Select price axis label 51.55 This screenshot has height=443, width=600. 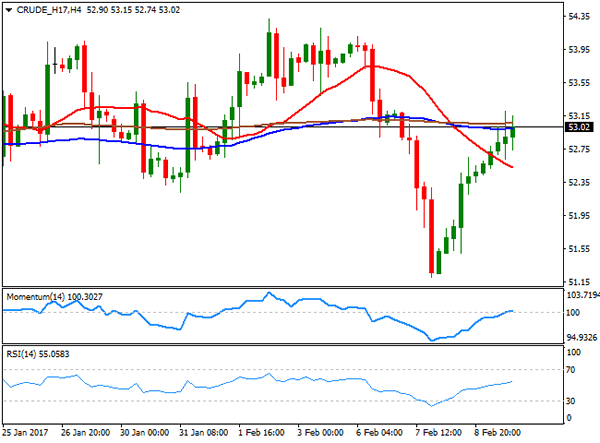pyautogui.click(x=579, y=249)
